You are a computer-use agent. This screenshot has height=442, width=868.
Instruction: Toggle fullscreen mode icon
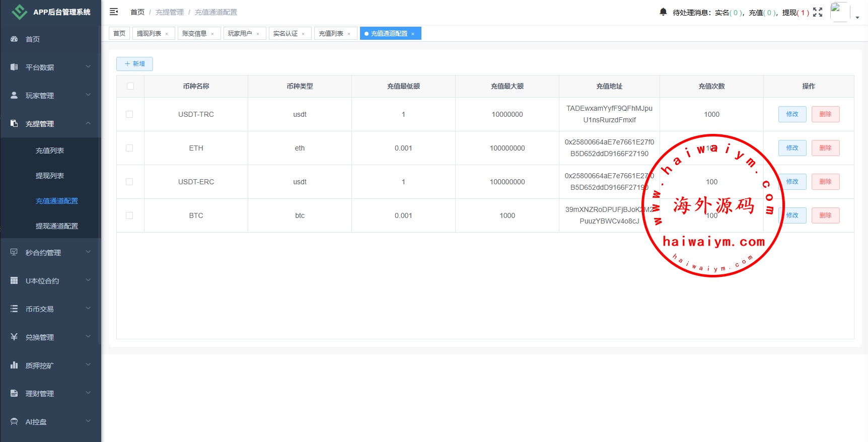818,12
